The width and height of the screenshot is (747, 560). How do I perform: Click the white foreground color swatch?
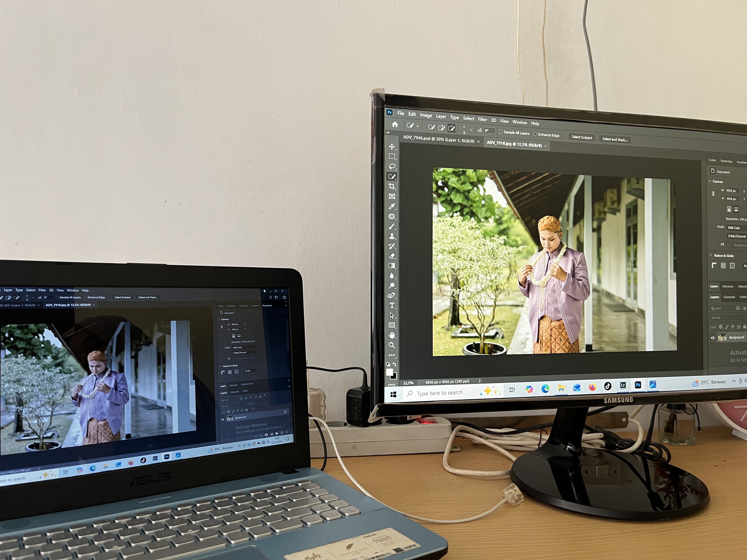click(x=389, y=372)
